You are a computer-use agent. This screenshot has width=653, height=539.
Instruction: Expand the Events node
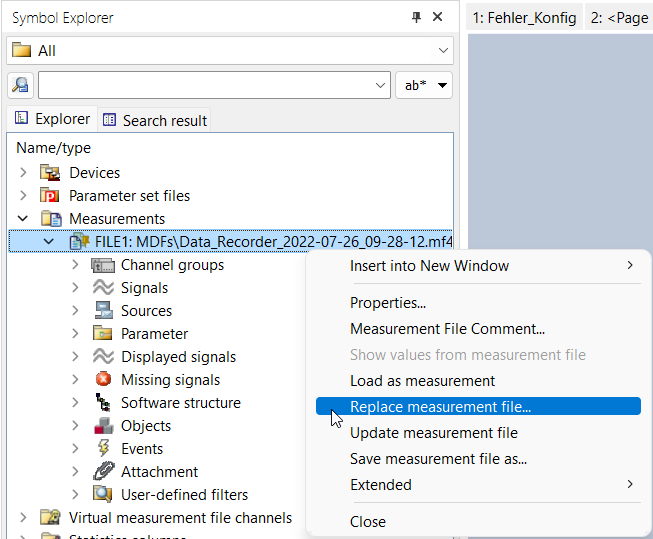pyautogui.click(x=75, y=448)
